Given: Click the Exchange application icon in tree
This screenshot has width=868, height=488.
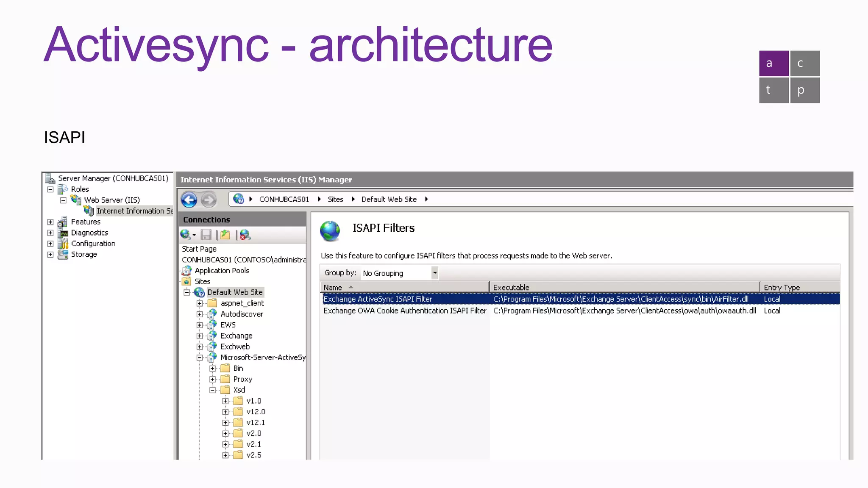Looking at the screenshot, I should click(212, 335).
